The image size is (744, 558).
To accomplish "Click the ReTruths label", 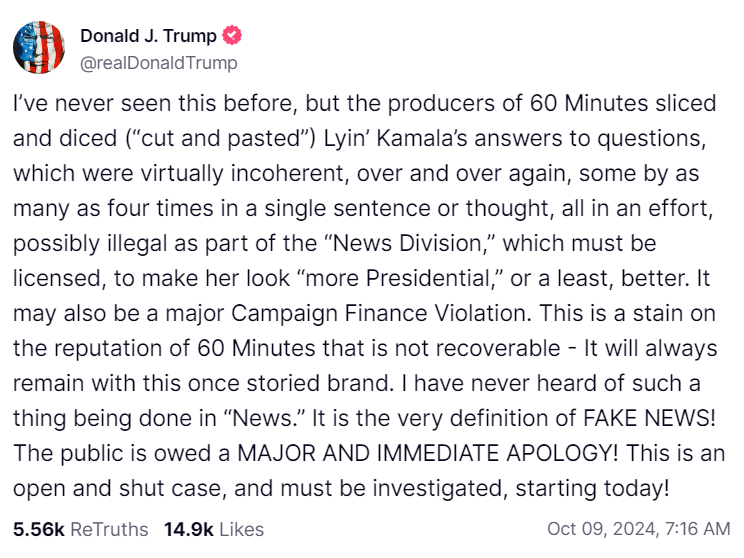I will [x=106, y=528].
